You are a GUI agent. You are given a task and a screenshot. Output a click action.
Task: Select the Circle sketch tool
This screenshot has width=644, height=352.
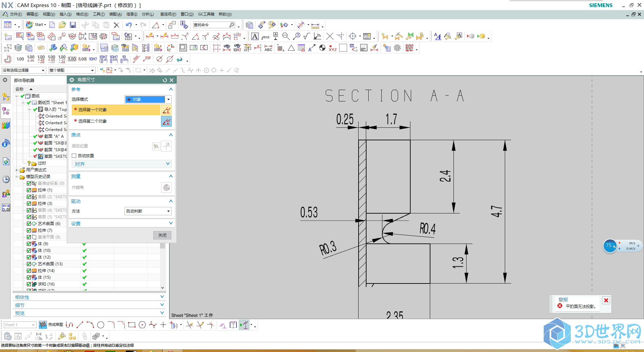(101, 325)
